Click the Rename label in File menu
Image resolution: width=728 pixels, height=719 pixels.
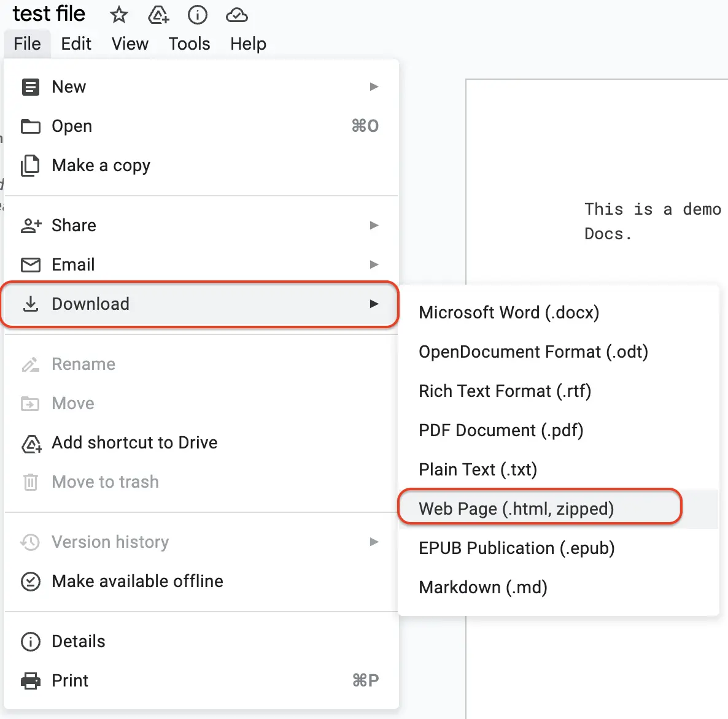click(83, 364)
